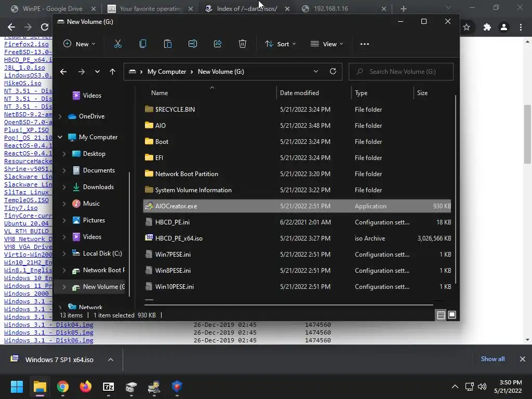Click Show all downloads

(493, 359)
